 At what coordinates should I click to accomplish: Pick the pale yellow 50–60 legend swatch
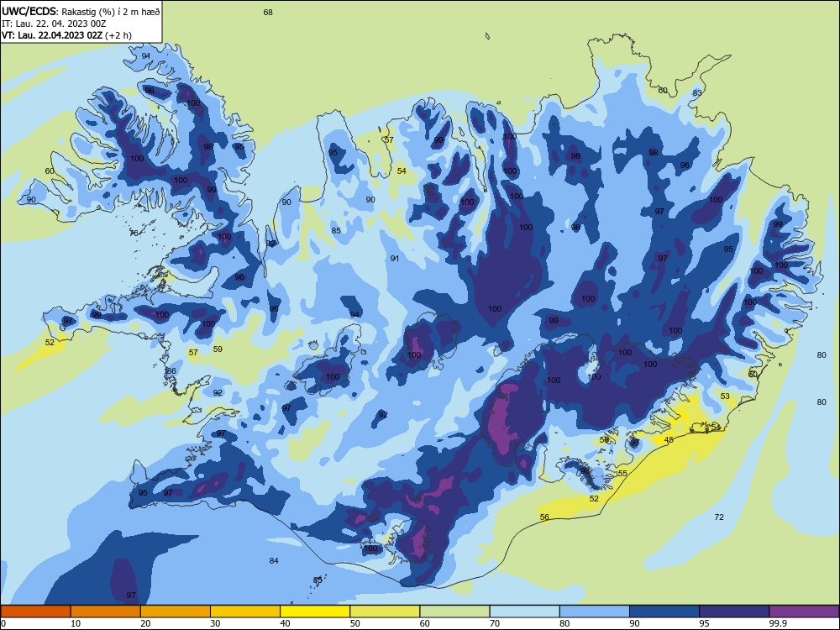tap(385, 612)
